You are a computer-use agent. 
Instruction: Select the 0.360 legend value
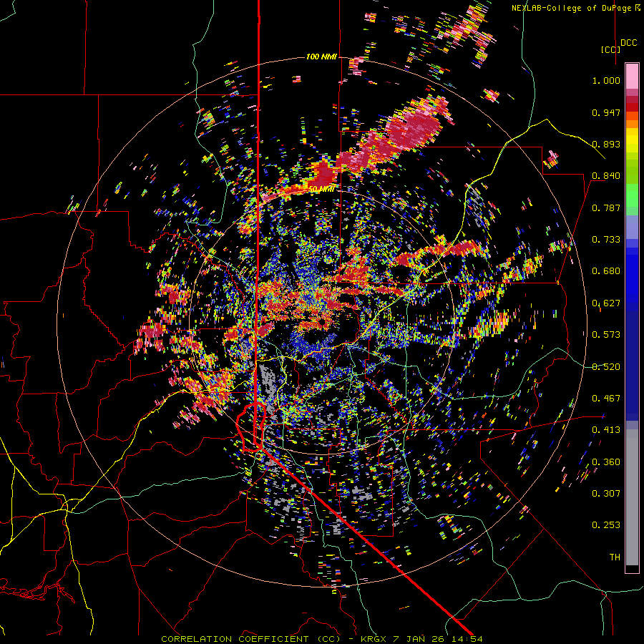[x=606, y=462]
